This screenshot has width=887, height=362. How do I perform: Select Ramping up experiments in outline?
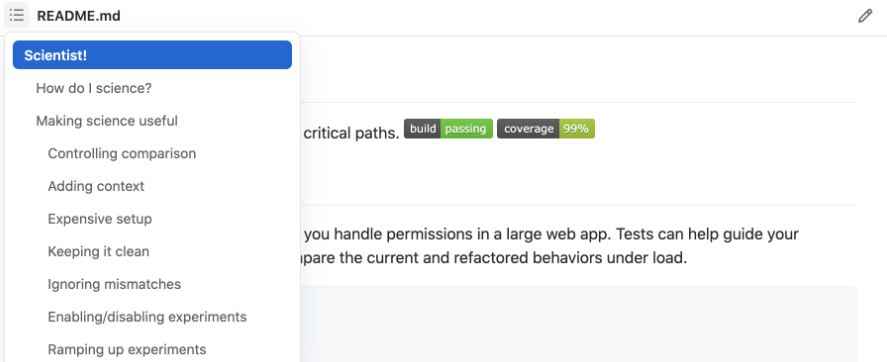point(127,350)
